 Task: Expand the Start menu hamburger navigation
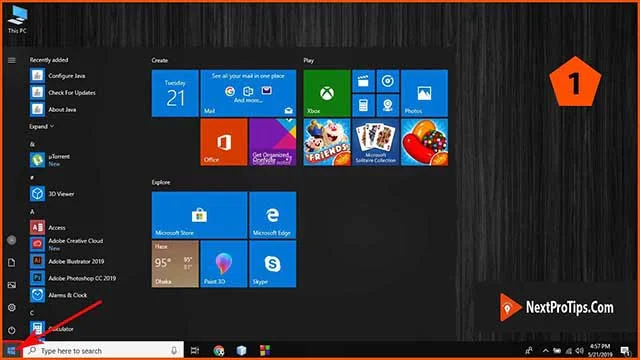point(12,60)
